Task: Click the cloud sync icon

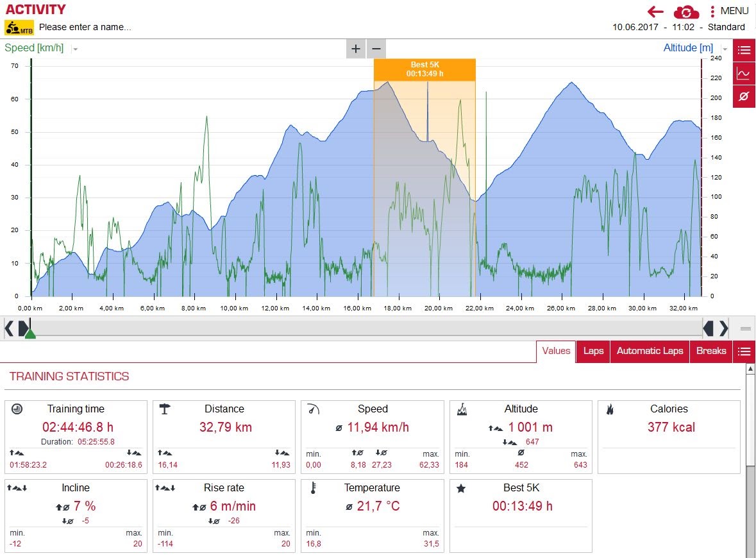Action: tap(685, 12)
